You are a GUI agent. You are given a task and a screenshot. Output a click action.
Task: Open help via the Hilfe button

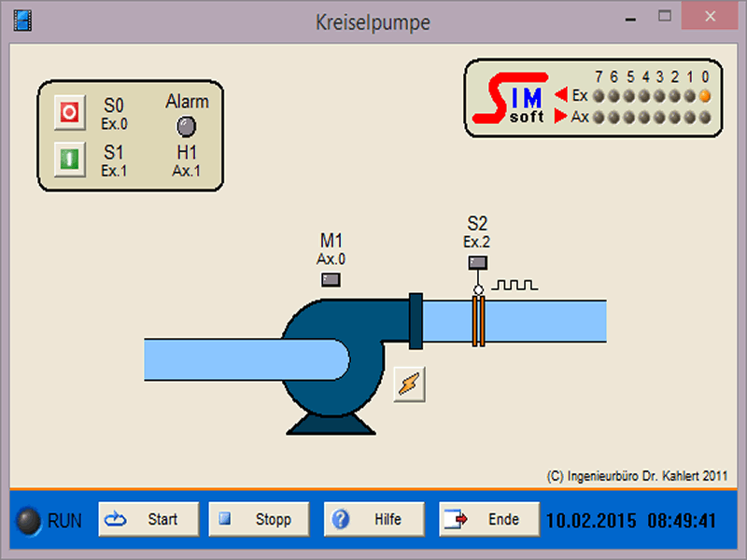tap(373, 520)
